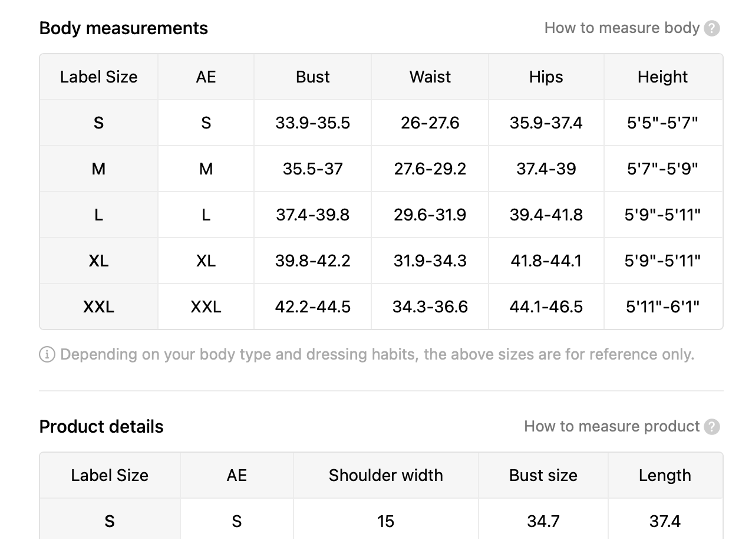
Task: Click the L bust value 37.4-39.8
Action: coord(313,215)
